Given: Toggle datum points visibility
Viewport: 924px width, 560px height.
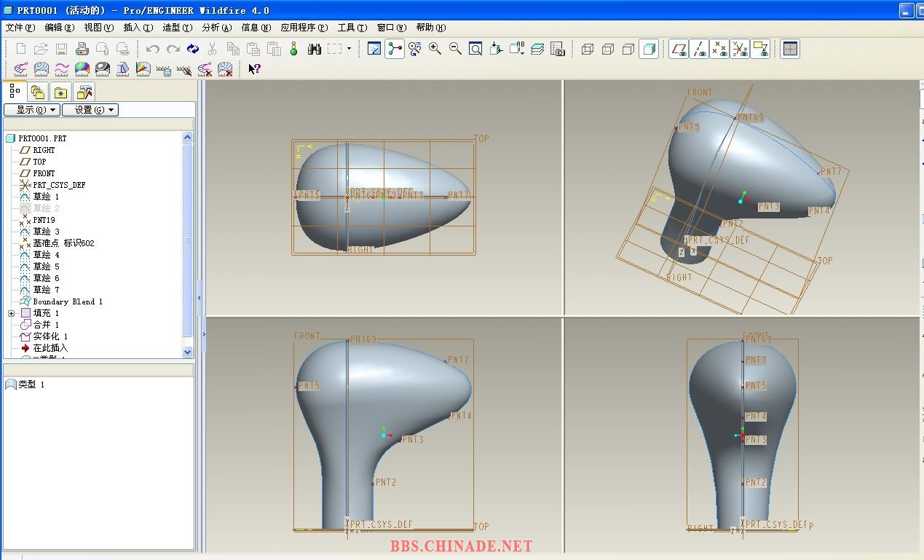Looking at the screenshot, I should pyautogui.click(x=720, y=49).
